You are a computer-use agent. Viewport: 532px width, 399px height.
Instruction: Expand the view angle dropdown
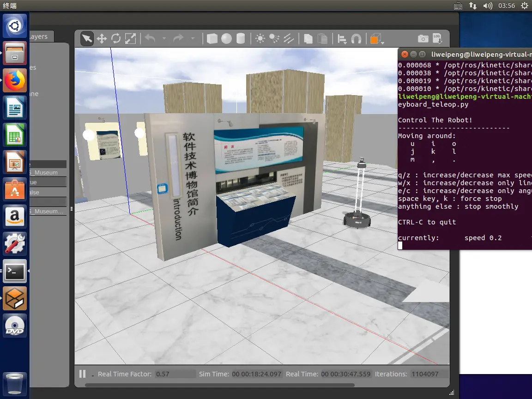(383, 43)
